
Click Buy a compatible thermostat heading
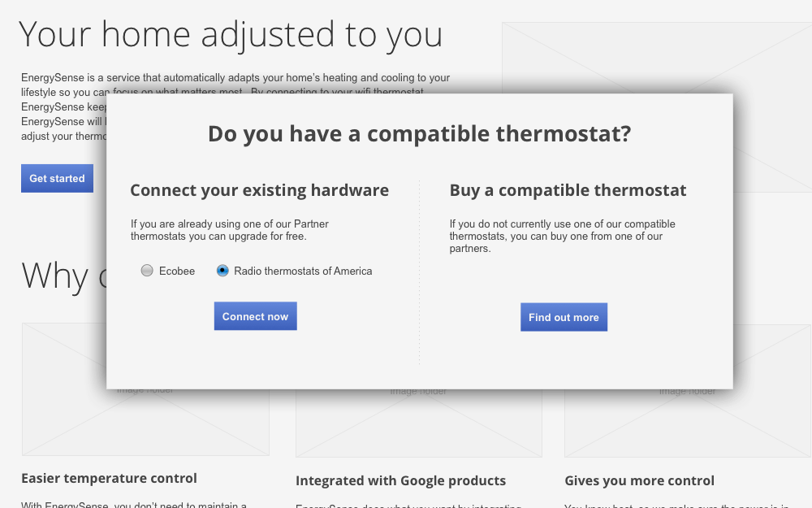(568, 190)
